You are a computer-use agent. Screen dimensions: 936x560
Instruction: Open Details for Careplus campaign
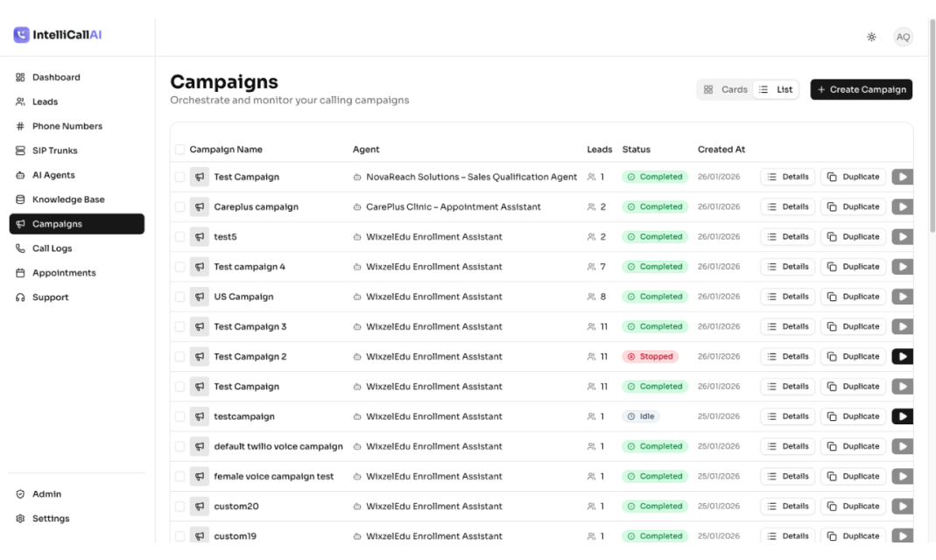[x=787, y=207]
